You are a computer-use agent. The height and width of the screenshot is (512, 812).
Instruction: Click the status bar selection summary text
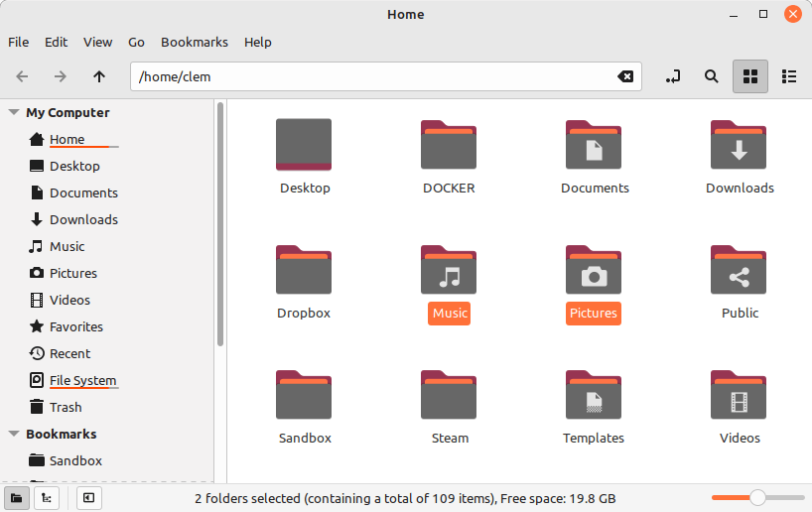click(x=405, y=498)
